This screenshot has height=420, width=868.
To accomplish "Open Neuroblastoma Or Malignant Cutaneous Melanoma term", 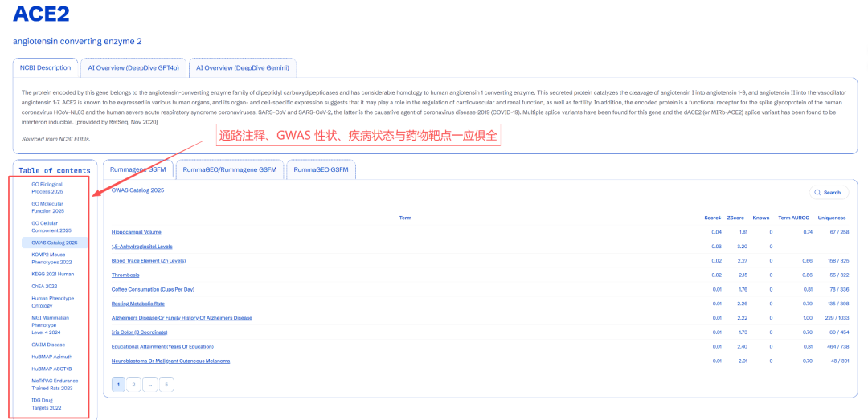I will [170, 361].
